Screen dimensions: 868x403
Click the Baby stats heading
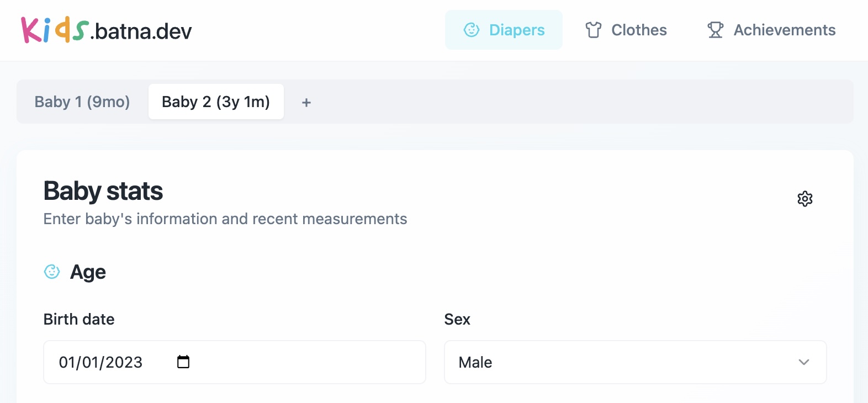[x=103, y=190]
